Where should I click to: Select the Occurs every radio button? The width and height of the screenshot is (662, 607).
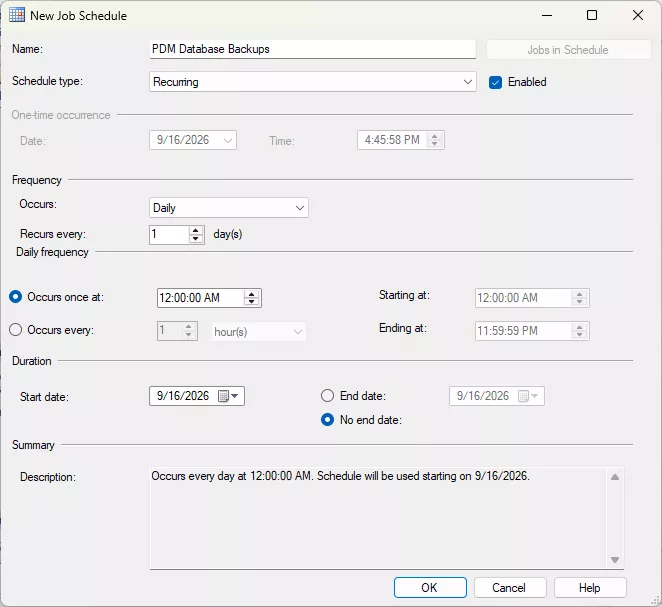point(16,330)
